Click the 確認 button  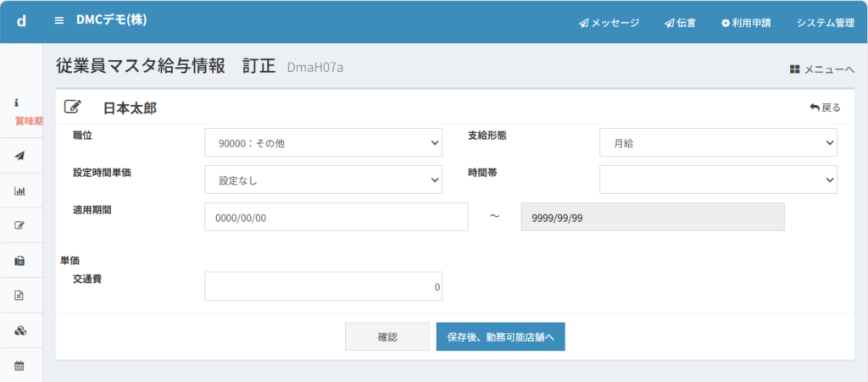click(387, 337)
